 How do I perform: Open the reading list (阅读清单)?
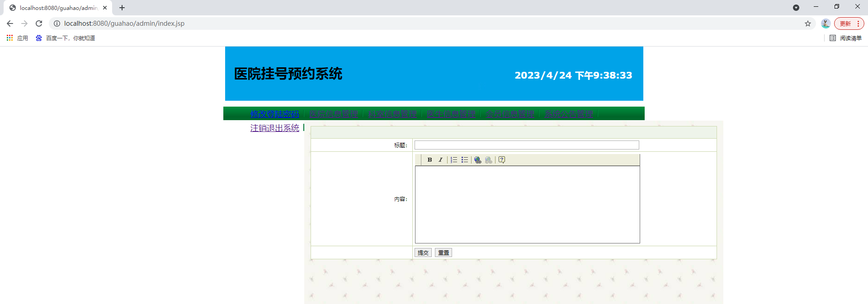(846, 38)
